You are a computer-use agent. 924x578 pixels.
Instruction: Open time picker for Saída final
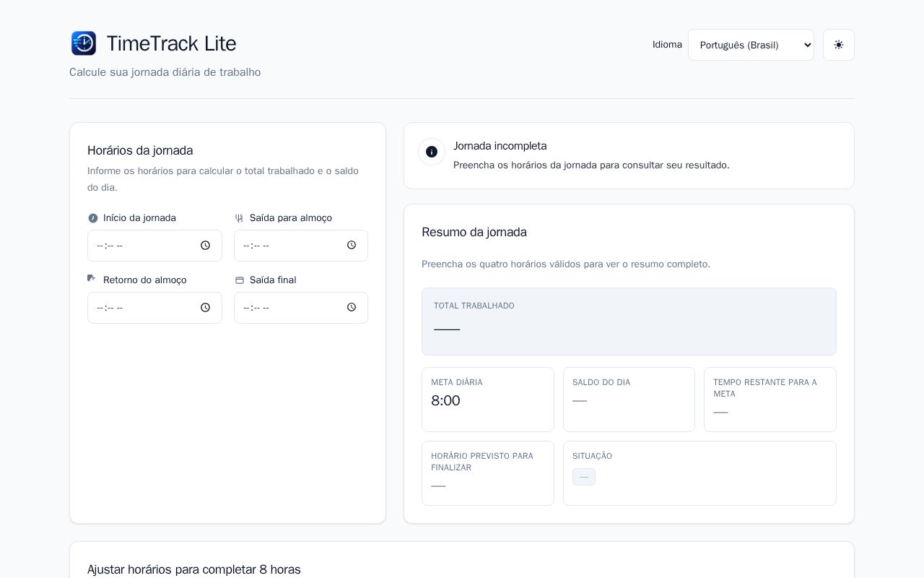pyautogui.click(x=352, y=308)
